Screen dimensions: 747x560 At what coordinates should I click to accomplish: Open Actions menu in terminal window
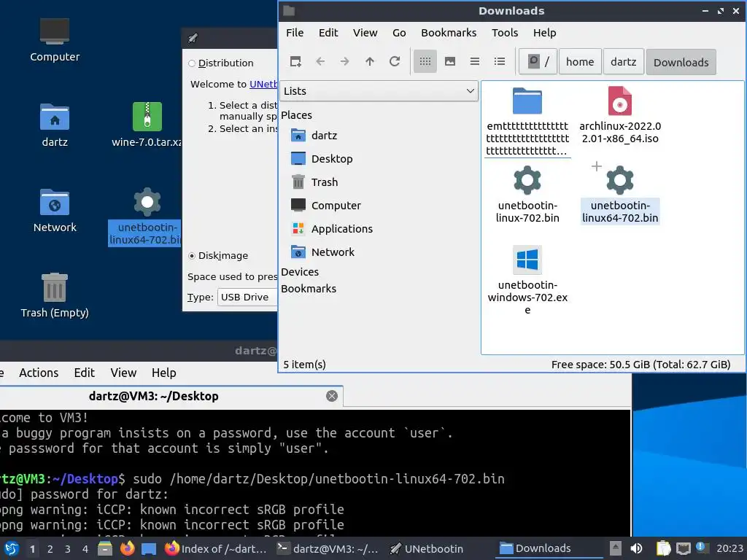(x=39, y=373)
